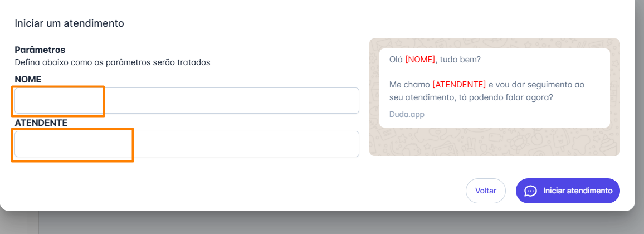The height and width of the screenshot is (234, 644).
Task: Click the NOME field label
Action: click(28, 79)
